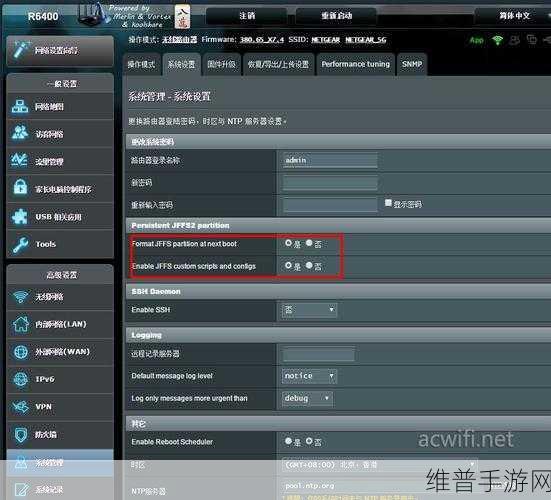This screenshot has width=551, height=500.
Task: Open the Tools wrench icon
Action: (20, 245)
